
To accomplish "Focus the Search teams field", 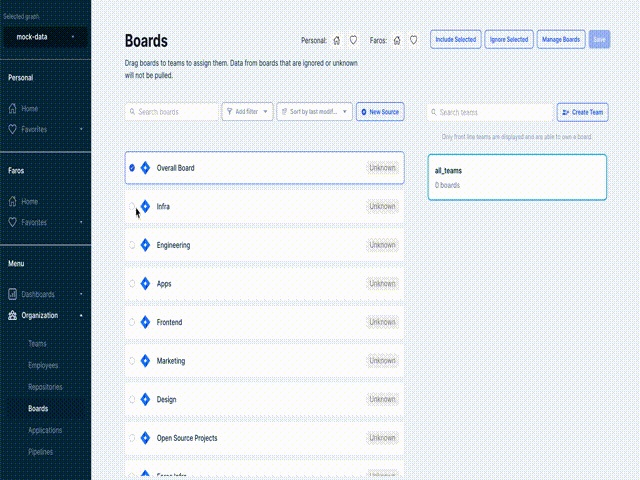I will click(490, 112).
